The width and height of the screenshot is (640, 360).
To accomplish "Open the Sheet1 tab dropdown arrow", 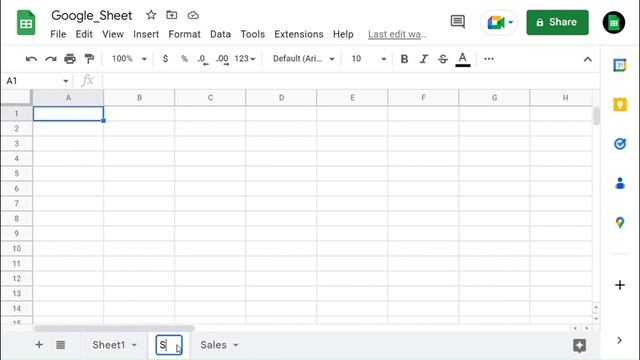I will coord(134,345).
